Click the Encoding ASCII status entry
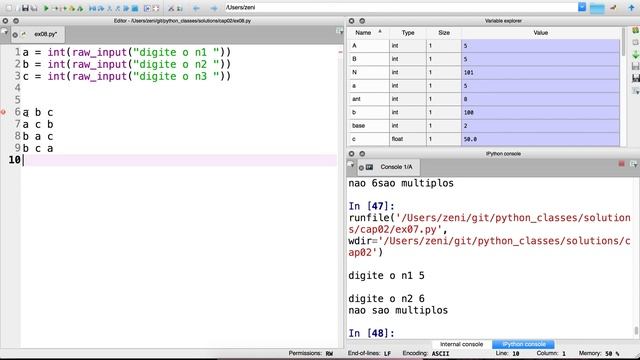640x360 pixels. (426, 353)
